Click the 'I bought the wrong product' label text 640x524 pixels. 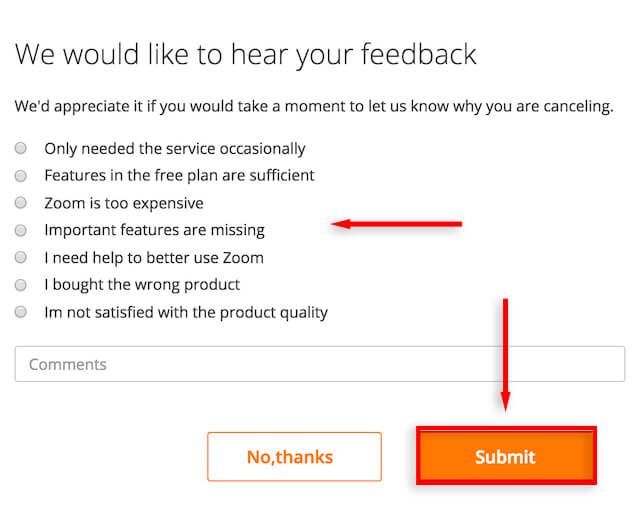(x=142, y=284)
